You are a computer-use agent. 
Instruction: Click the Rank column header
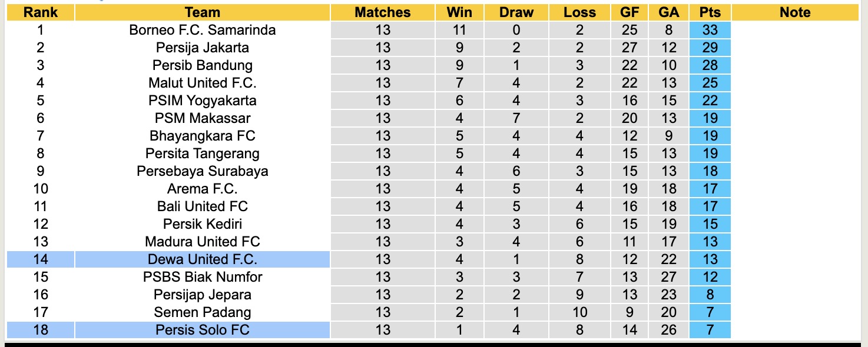pos(41,12)
